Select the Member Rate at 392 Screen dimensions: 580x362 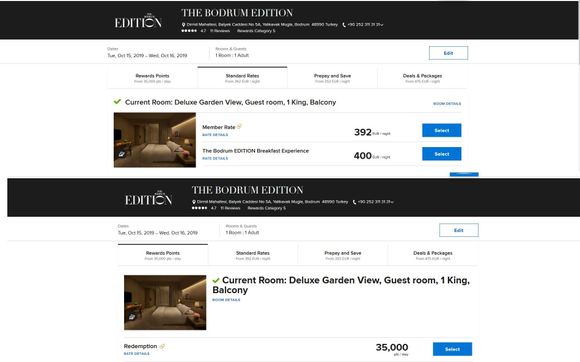442,131
